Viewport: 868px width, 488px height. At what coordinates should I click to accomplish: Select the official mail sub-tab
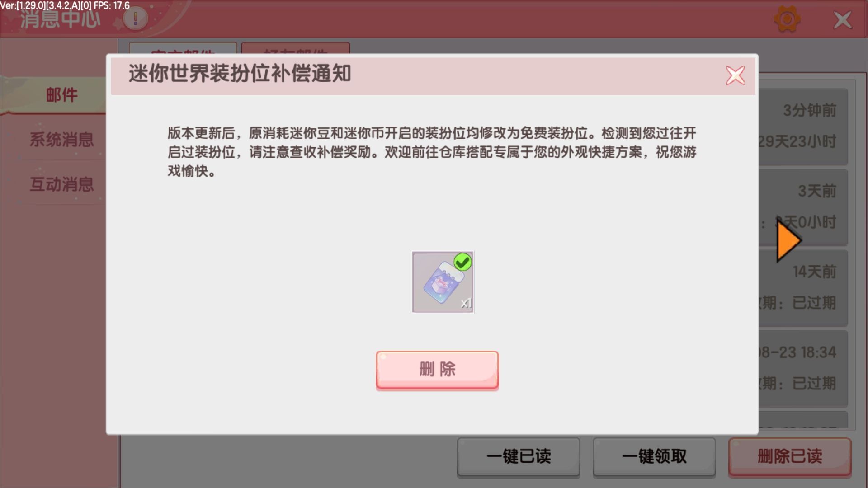click(183, 48)
